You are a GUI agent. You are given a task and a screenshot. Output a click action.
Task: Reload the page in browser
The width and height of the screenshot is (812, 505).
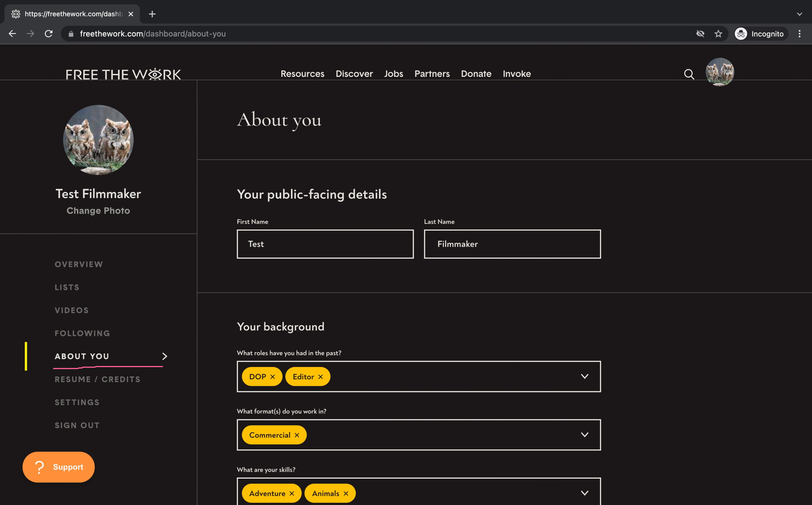click(49, 34)
